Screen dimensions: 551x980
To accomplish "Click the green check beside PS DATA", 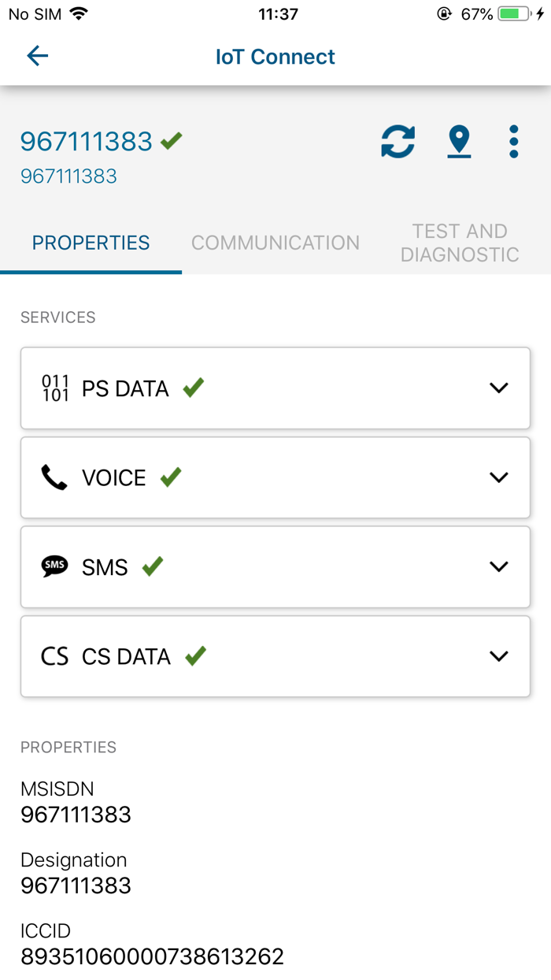I will 191,387.
